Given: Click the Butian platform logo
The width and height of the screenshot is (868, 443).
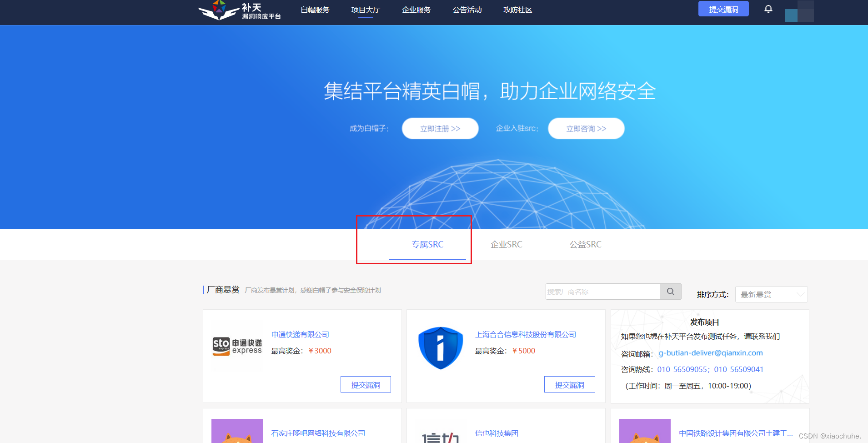Looking at the screenshot, I should [x=240, y=10].
